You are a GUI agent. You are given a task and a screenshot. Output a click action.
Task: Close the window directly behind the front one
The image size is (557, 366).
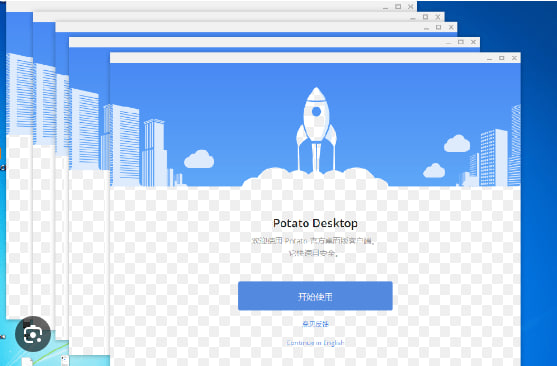pyautogui.click(x=473, y=42)
